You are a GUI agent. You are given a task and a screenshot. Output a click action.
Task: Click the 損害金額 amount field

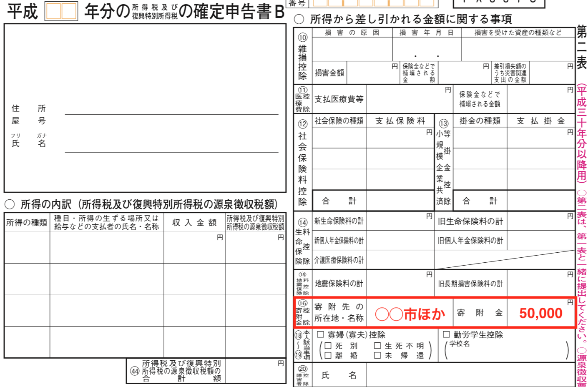[x=373, y=73]
